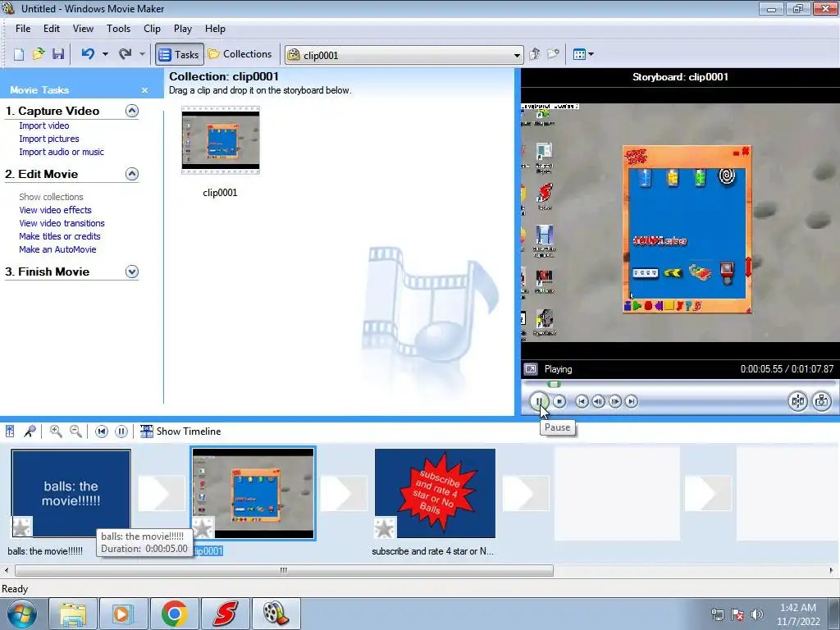Go up one collection level
This screenshot has height=630, width=840.
[x=535, y=54]
